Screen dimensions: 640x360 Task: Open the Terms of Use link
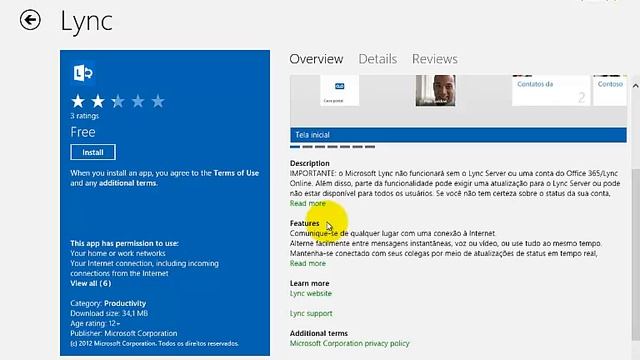point(236,173)
